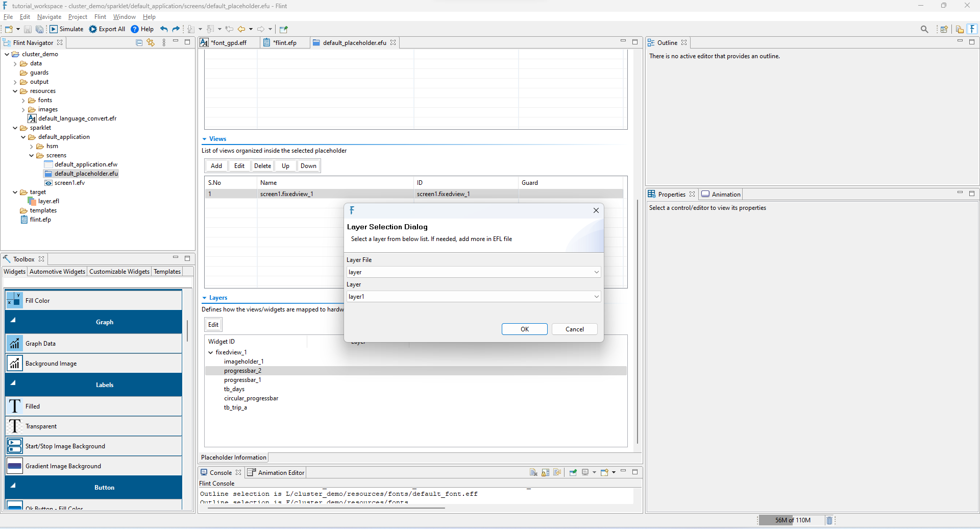Click the Redo arrow in toolbar
Image resolution: width=980 pixels, height=529 pixels.
tap(176, 29)
